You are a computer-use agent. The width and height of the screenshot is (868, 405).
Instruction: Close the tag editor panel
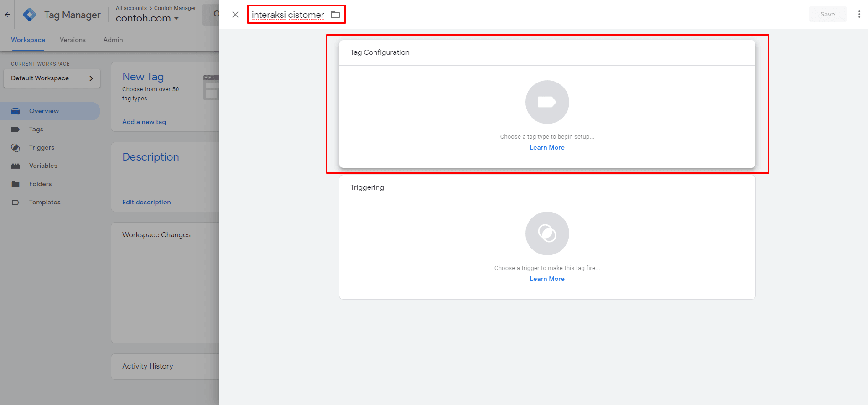click(235, 15)
